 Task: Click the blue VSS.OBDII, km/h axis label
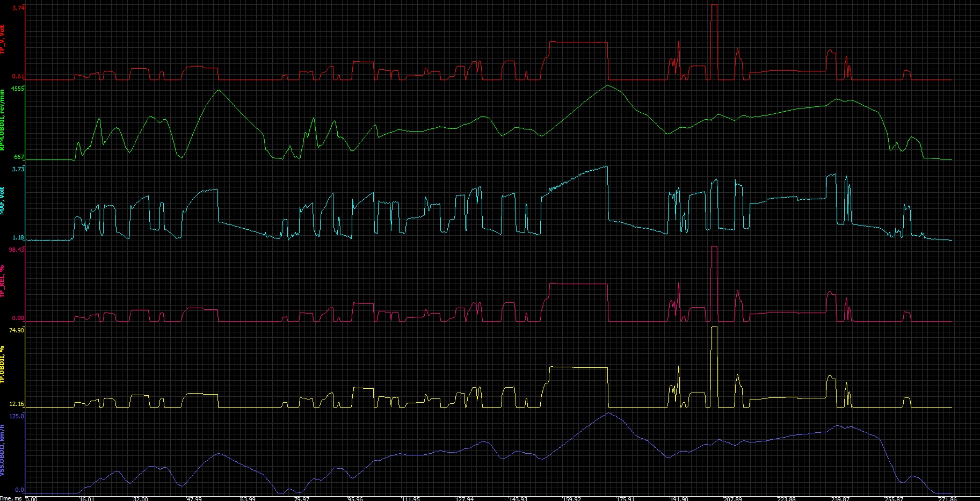tap(3, 456)
